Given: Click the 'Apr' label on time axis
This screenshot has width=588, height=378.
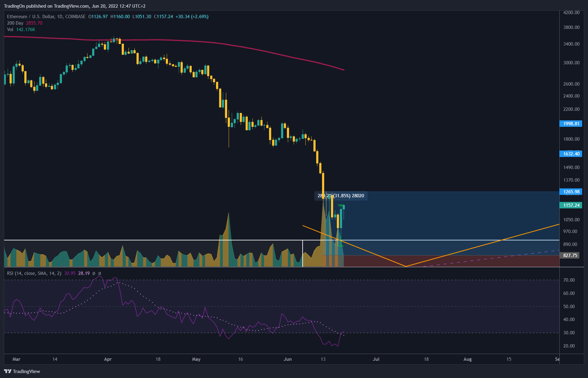Looking at the screenshot, I should coord(108,359).
